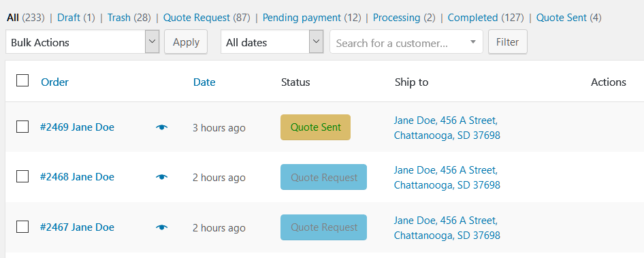
Task: View Trash orders list
Action: pyautogui.click(x=119, y=18)
